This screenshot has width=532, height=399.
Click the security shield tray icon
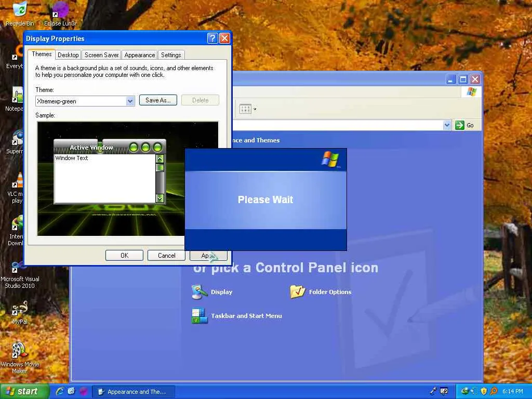484,391
